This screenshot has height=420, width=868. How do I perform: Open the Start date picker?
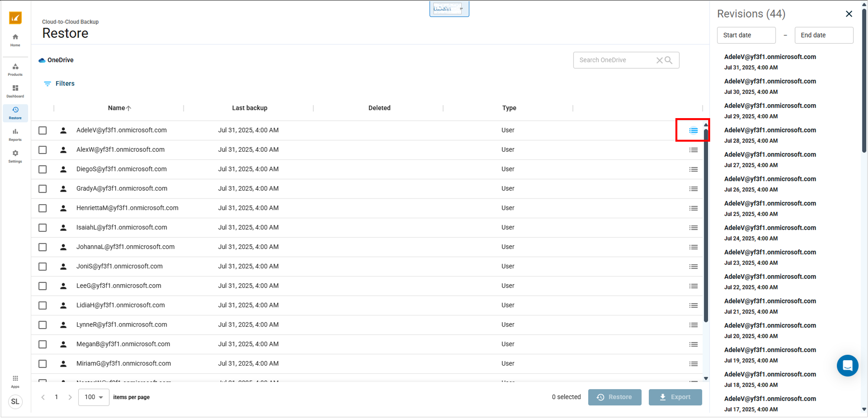(x=746, y=35)
